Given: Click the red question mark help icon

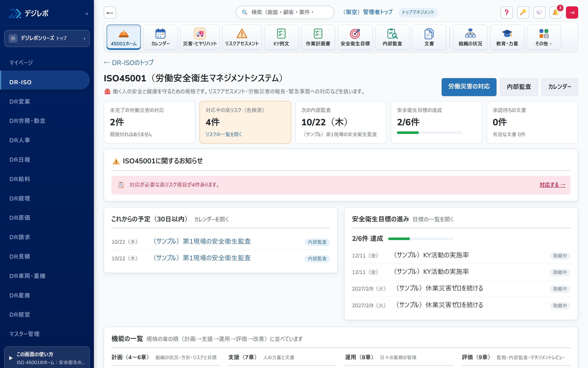Looking at the screenshot, I should click(507, 12).
